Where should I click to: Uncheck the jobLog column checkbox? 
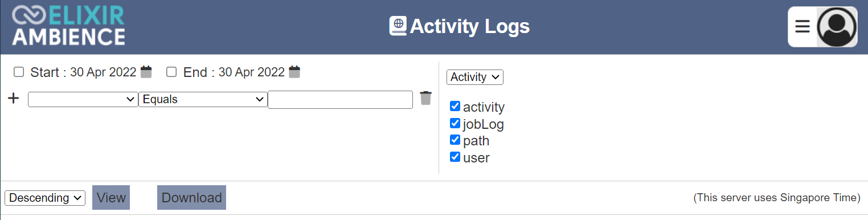(x=455, y=123)
